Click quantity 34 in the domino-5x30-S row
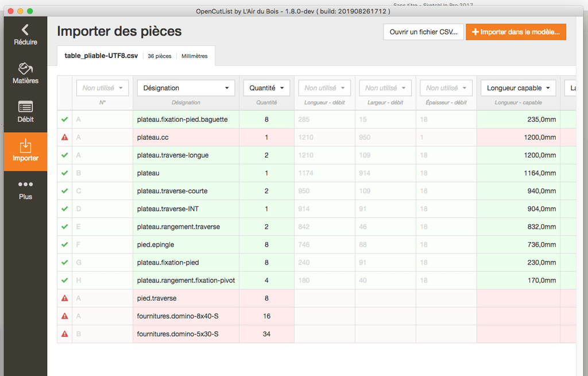The image size is (588, 376). coord(266,334)
